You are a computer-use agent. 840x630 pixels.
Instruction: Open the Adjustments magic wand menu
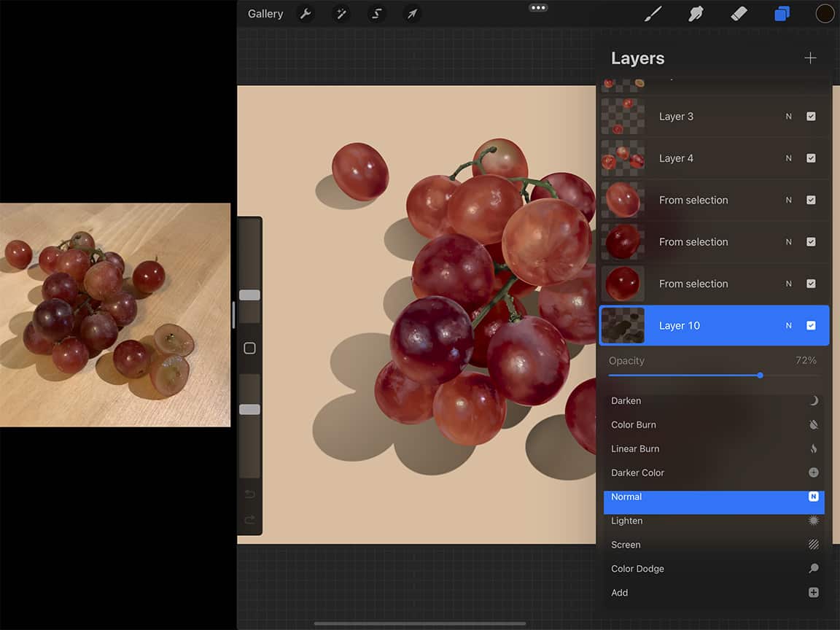click(341, 14)
